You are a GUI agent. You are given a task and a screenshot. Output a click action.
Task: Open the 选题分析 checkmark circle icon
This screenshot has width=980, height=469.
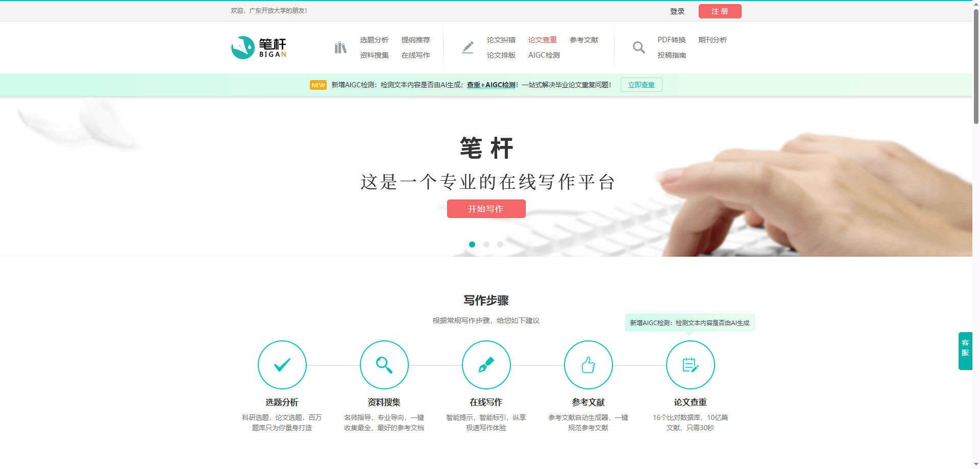coord(282,365)
